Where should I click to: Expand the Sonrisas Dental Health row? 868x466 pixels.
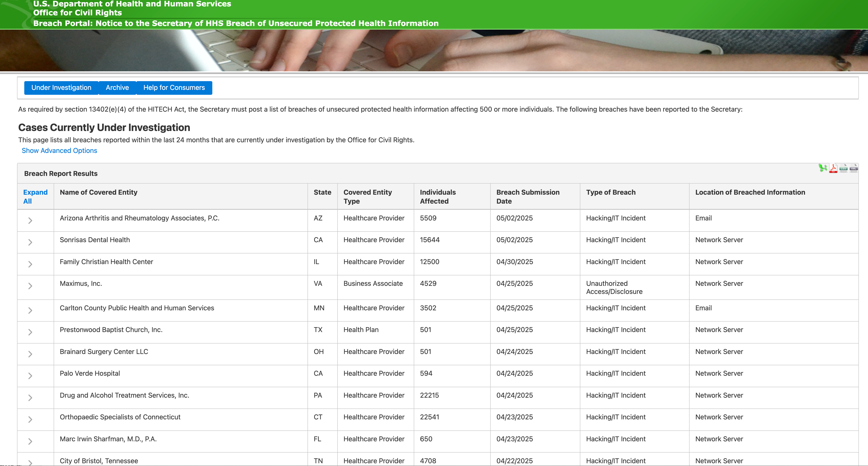pyautogui.click(x=30, y=242)
